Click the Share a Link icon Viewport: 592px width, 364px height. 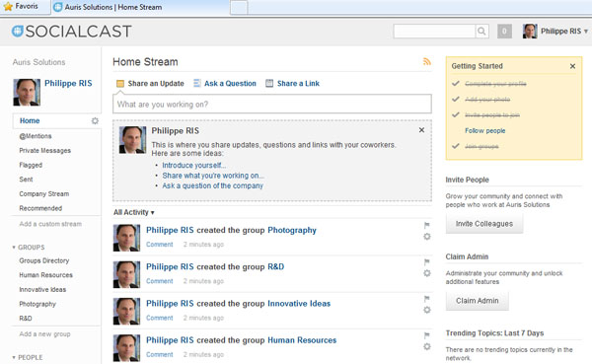(x=269, y=83)
